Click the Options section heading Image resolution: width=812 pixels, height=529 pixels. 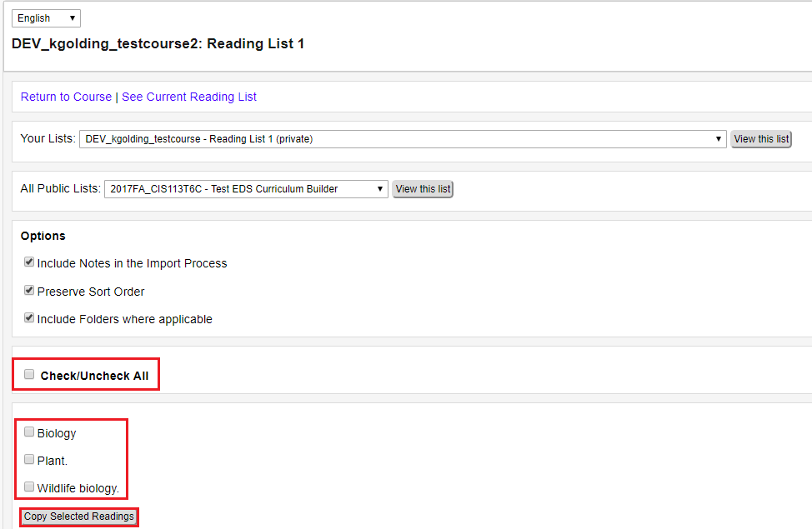point(43,236)
